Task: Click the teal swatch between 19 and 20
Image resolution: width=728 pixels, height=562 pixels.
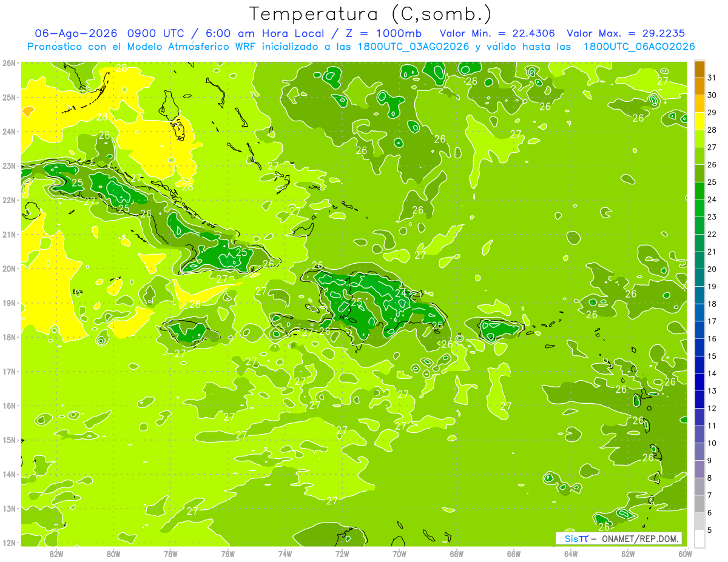Action: (x=699, y=278)
